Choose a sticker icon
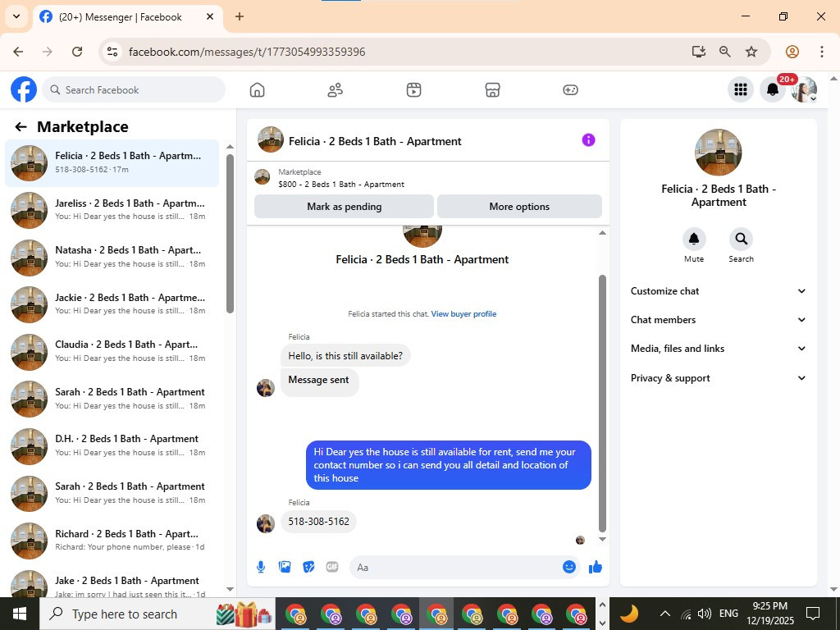840x630 pixels. (x=308, y=567)
